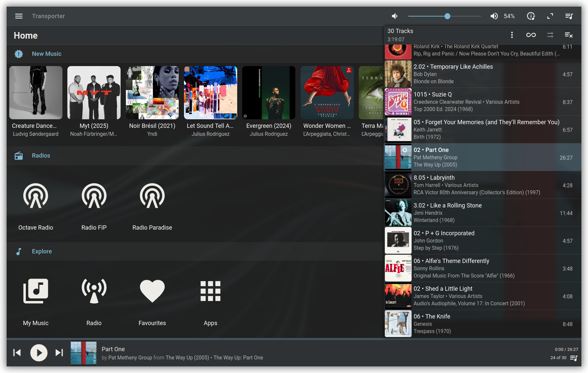Click the volume down speaker icon
Viewport: 588px width, 373px height.
click(x=395, y=16)
